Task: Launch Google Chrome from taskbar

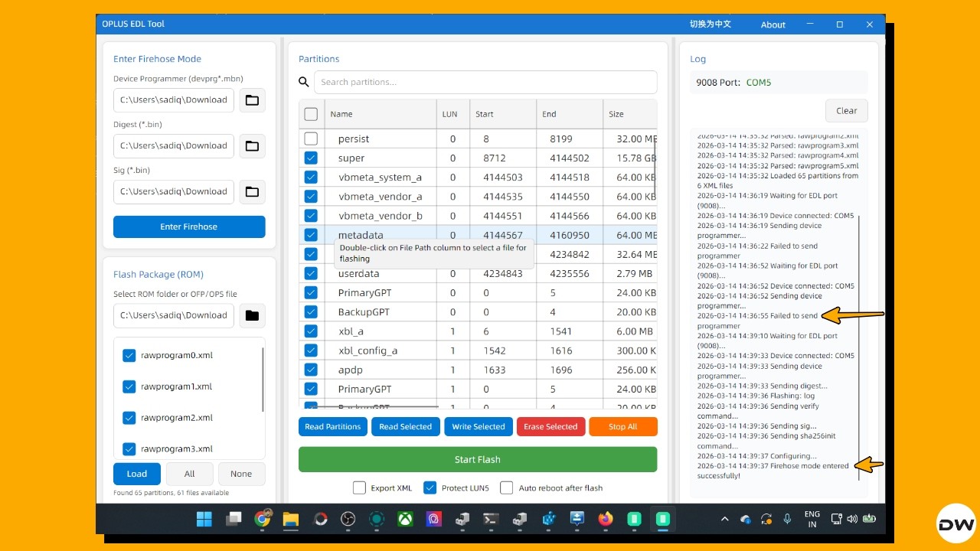Action: click(262, 519)
